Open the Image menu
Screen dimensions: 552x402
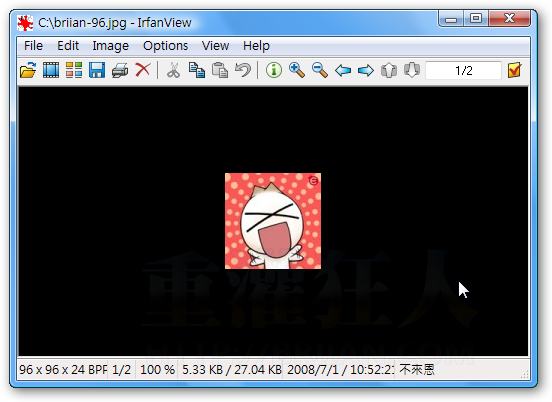point(111,46)
